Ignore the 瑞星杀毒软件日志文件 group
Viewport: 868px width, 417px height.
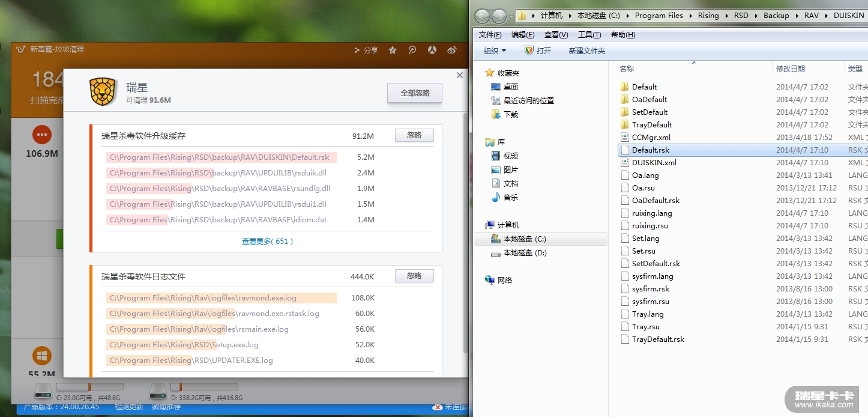pyautogui.click(x=414, y=276)
